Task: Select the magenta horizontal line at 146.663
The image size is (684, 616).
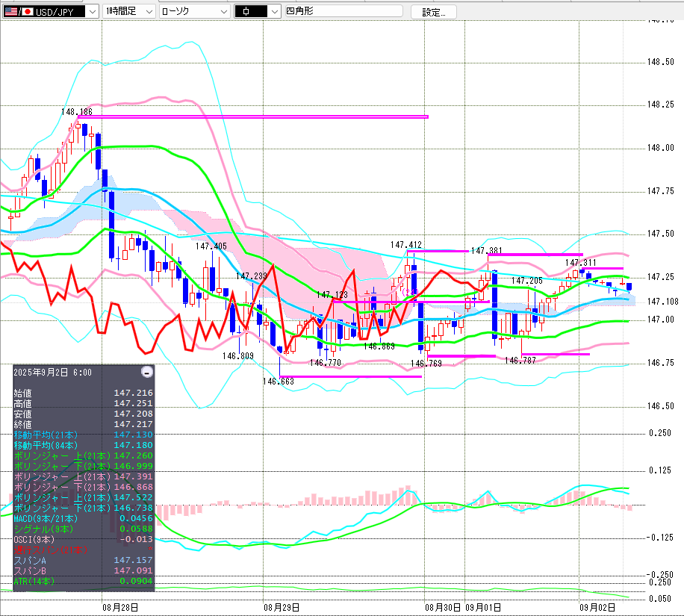Action: (x=351, y=376)
